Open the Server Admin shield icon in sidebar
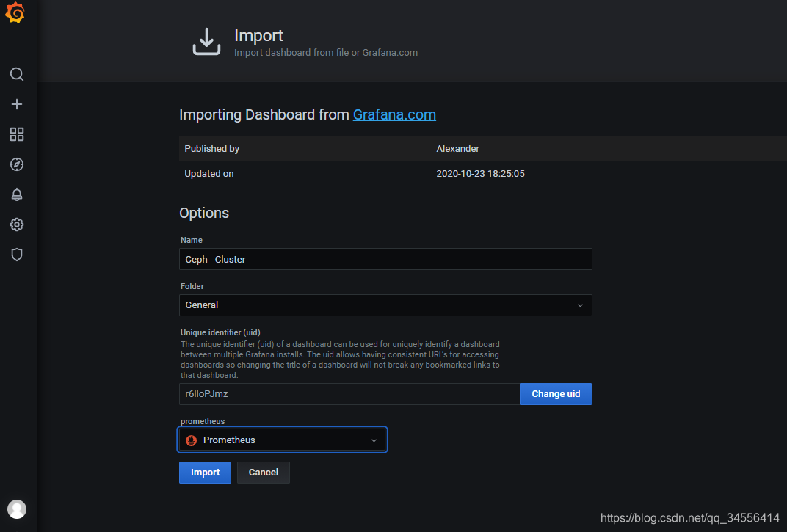The width and height of the screenshot is (787, 532). pyautogui.click(x=17, y=255)
